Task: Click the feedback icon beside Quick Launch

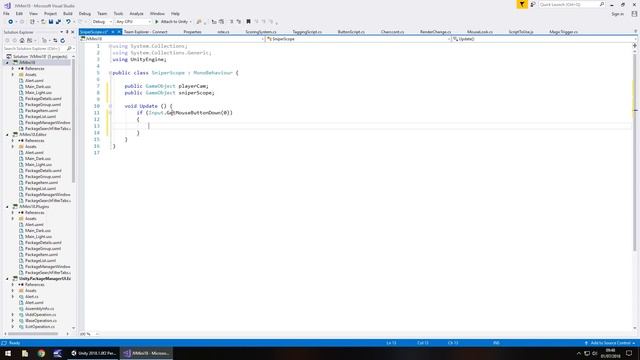Action: click(533, 4)
